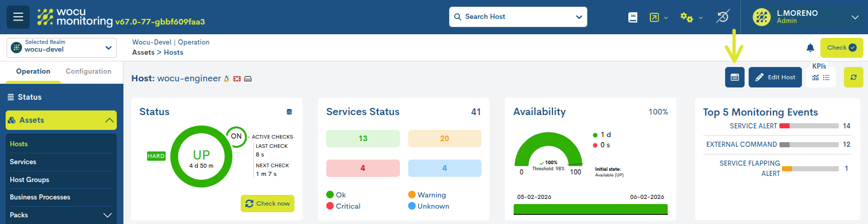Viewport: 868px width, 224px height.
Task: Click the Edit Host button
Action: [775, 77]
